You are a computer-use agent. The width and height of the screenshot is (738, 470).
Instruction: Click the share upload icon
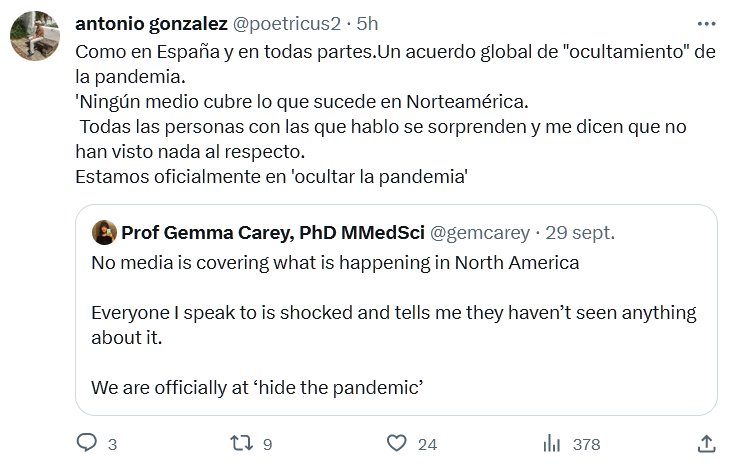pos(706,442)
